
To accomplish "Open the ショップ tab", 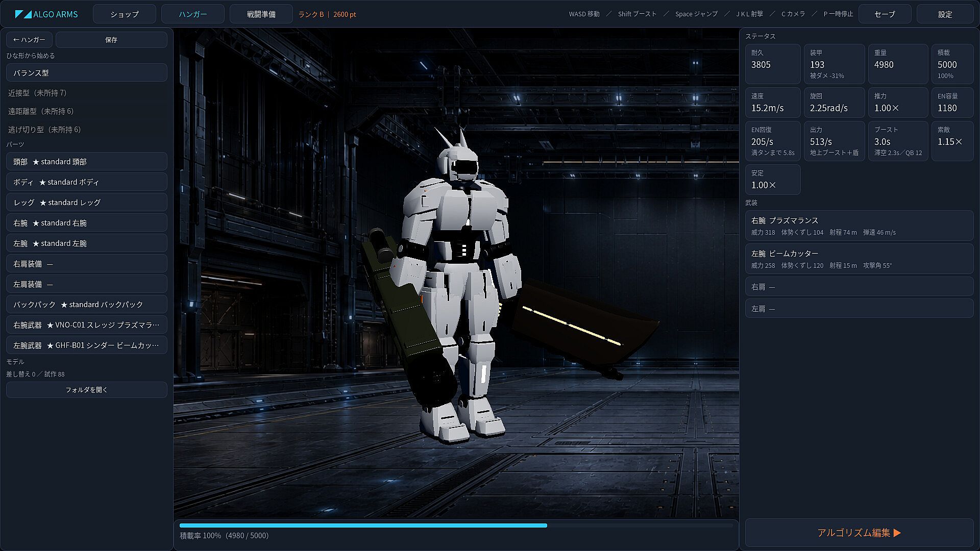I will [x=125, y=14].
